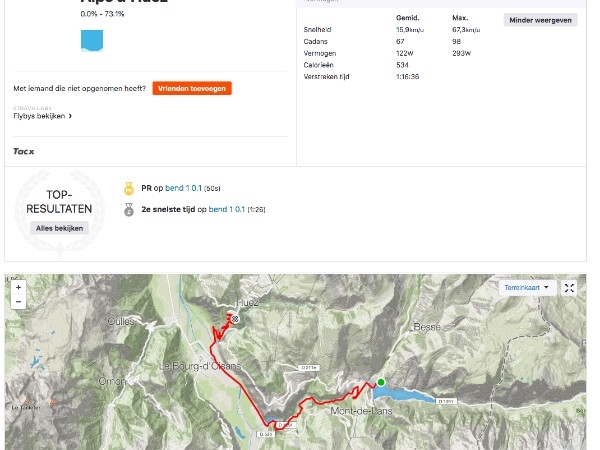Click the blue lake on the map
Viewport: 600px width, 450px height.
tap(404, 394)
